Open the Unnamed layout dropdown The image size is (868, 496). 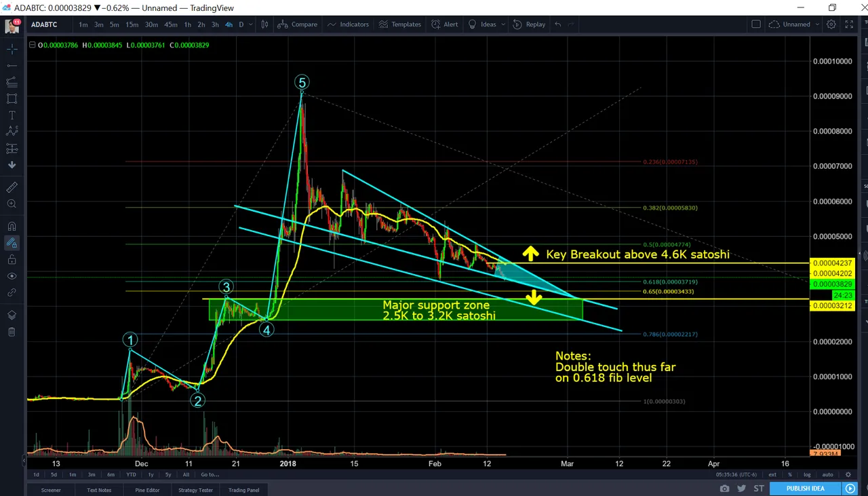[x=794, y=24]
